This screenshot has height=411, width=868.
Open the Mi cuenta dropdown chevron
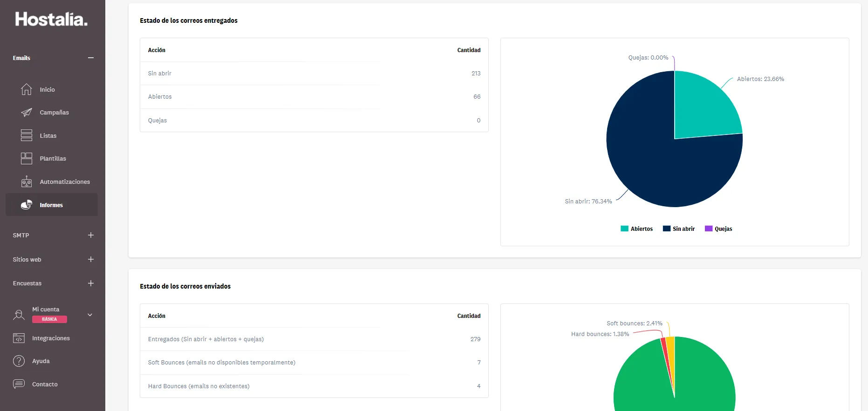click(90, 315)
